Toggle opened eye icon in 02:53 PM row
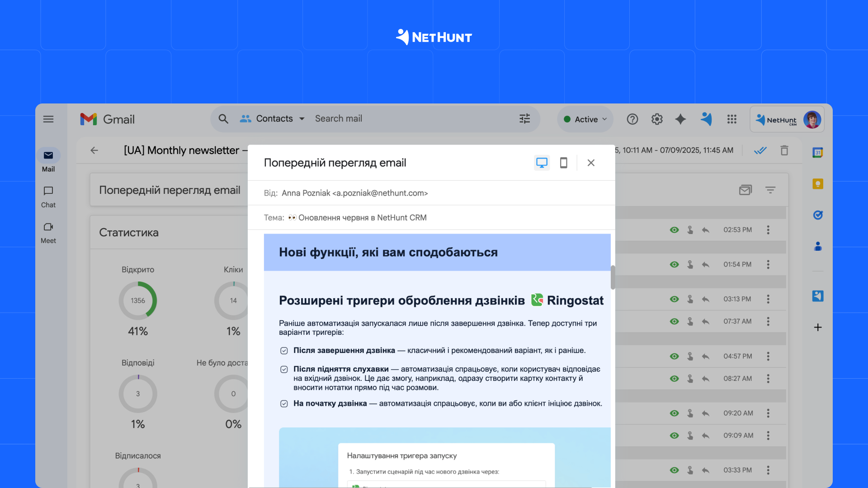 click(674, 230)
